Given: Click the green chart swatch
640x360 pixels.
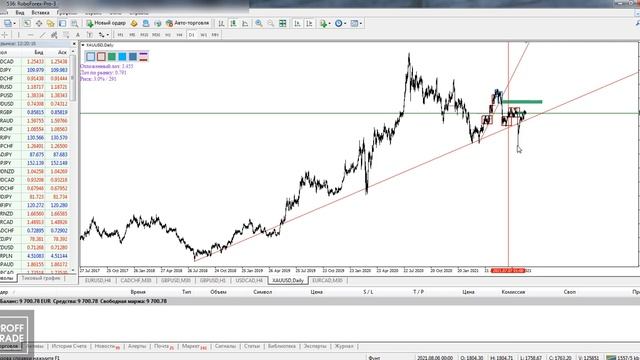Looking at the screenshot, I should [112, 56].
